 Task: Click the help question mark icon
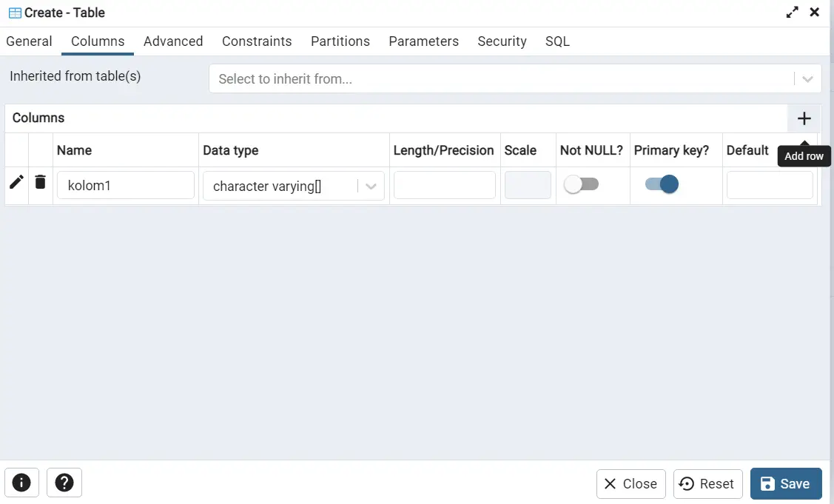(64, 483)
